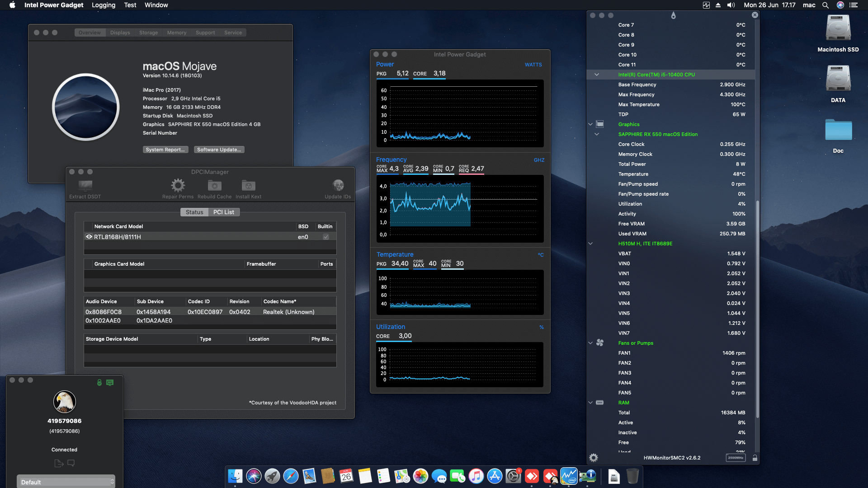Click the RAM chip icon in HWMonitor
The height and width of the screenshot is (488, 868).
600,403
